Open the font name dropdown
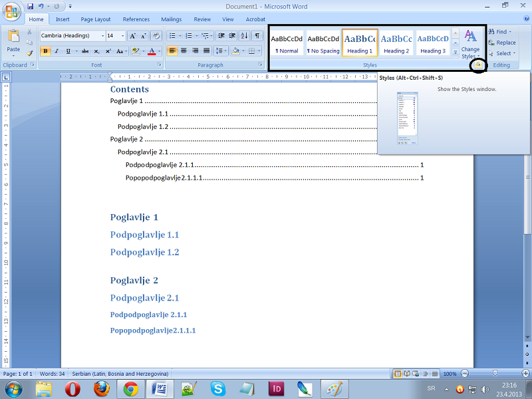This screenshot has height=399, width=532. (x=102, y=36)
